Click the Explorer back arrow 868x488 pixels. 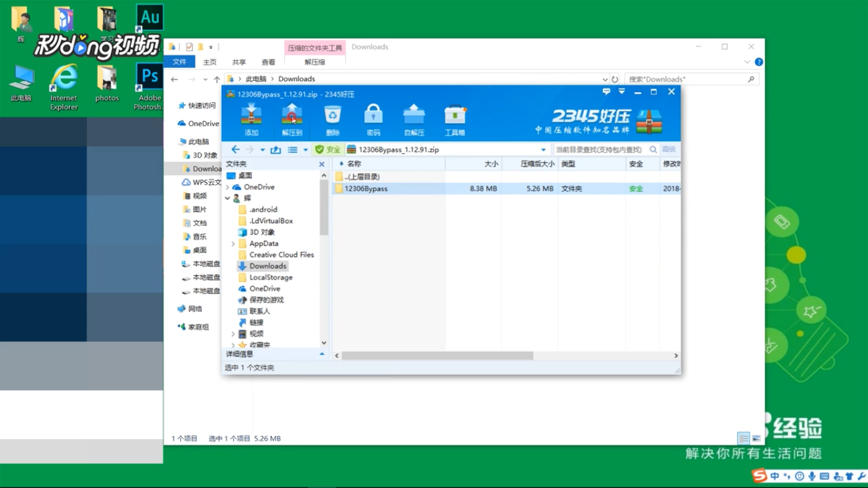click(175, 79)
